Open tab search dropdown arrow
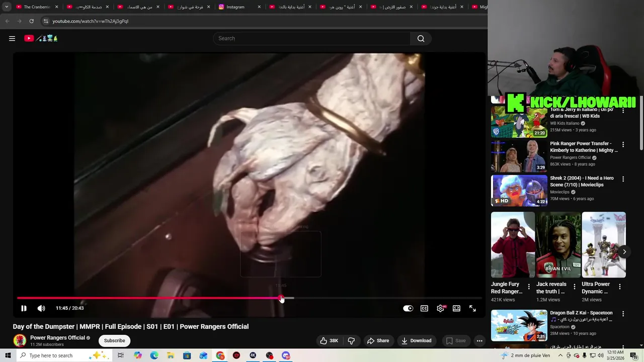Screen dimensions: 644x362 (7, 7)
